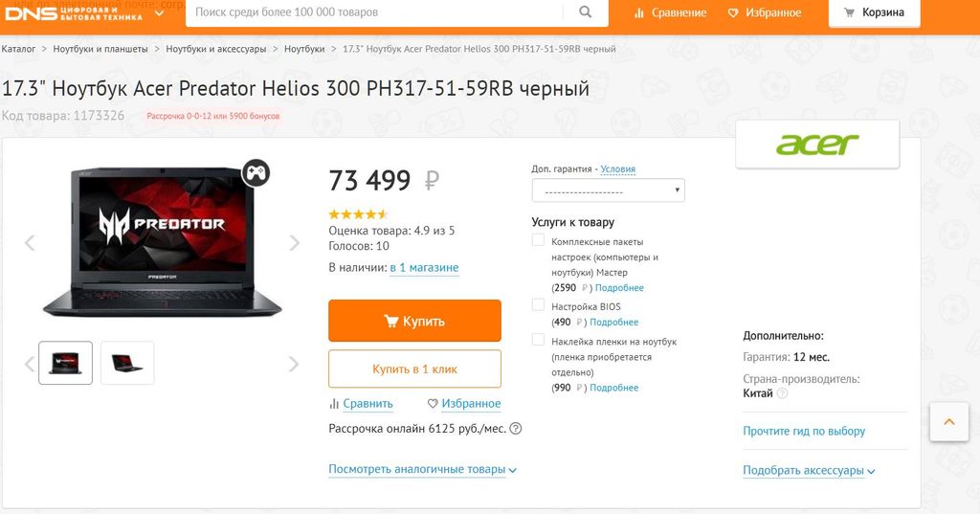Open Избранное in the top bar
The image size is (980, 514).
click(x=765, y=12)
